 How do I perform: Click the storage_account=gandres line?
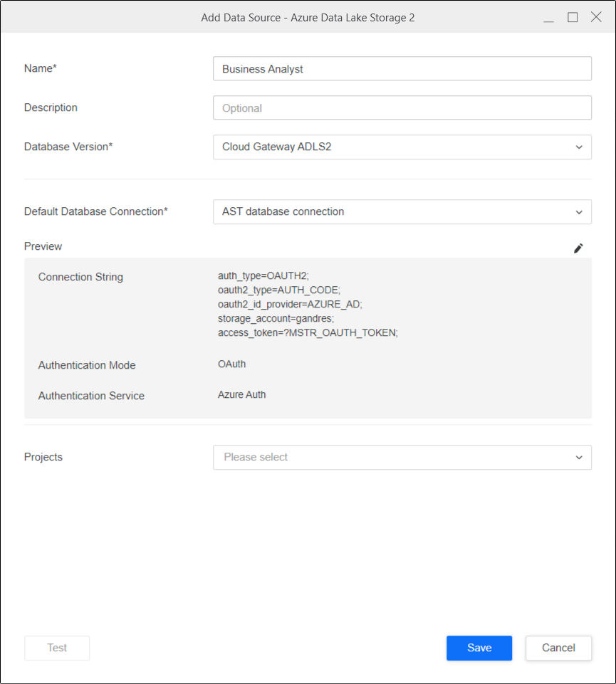pyautogui.click(x=276, y=318)
